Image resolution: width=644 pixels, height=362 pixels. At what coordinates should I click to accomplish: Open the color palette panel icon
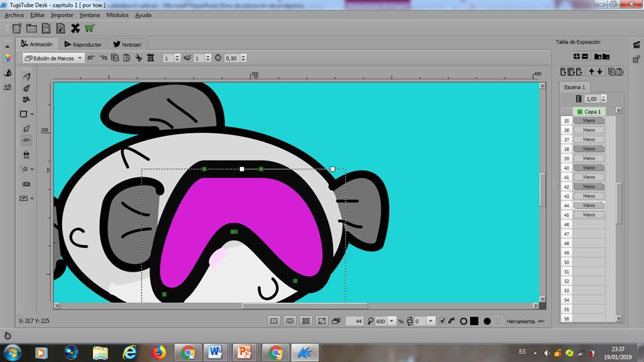coord(7,58)
